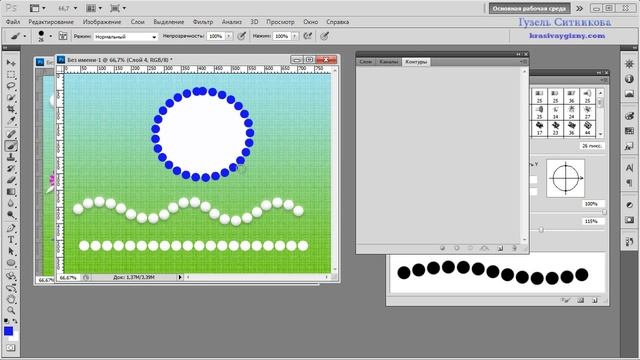
Task: Show more workspaces chevron
Action: pyautogui.click(x=579, y=8)
